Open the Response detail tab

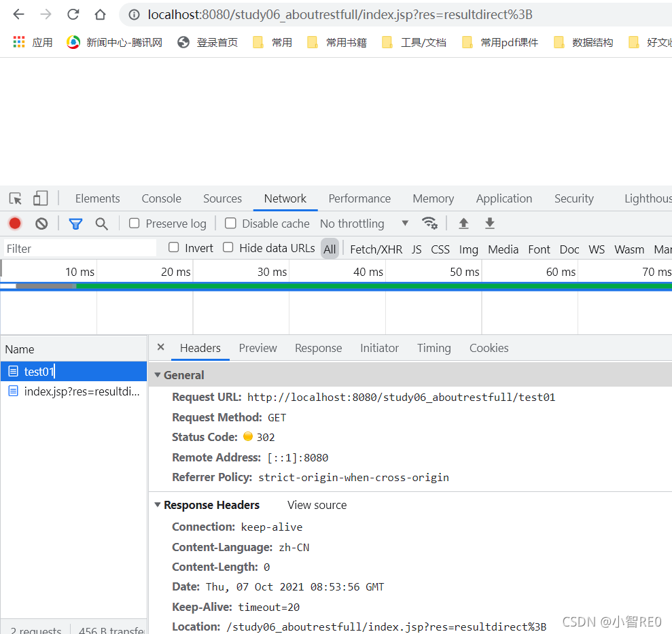[x=319, y=348]
